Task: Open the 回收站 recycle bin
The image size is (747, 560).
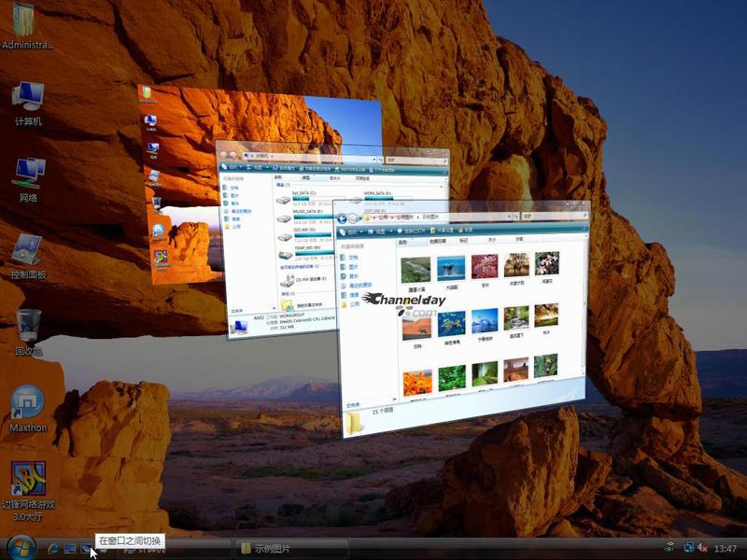Action: [x=28, y=332]
